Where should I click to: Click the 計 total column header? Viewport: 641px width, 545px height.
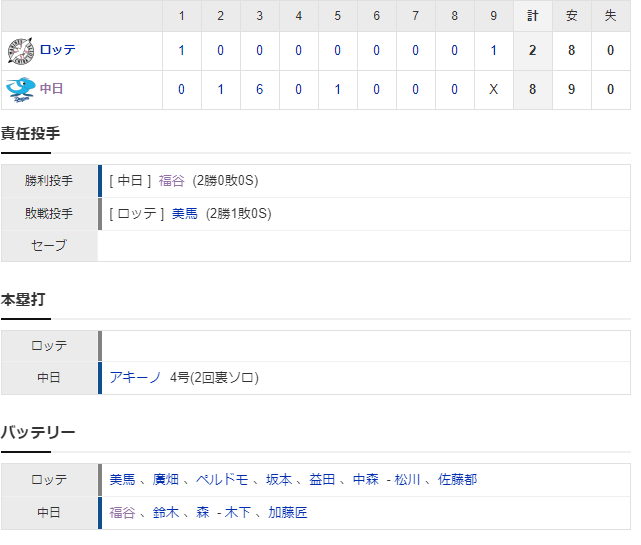pyautogui.click(x=533, y=16)
